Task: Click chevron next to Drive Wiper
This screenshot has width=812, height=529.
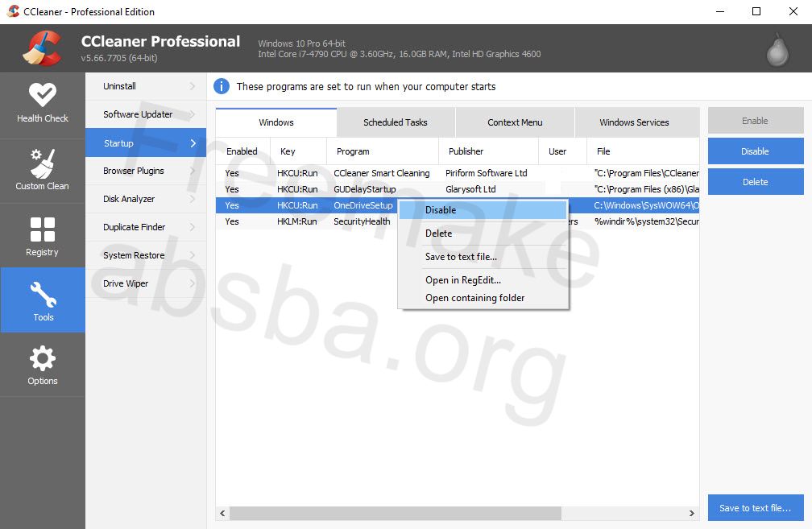Action: 193,283
